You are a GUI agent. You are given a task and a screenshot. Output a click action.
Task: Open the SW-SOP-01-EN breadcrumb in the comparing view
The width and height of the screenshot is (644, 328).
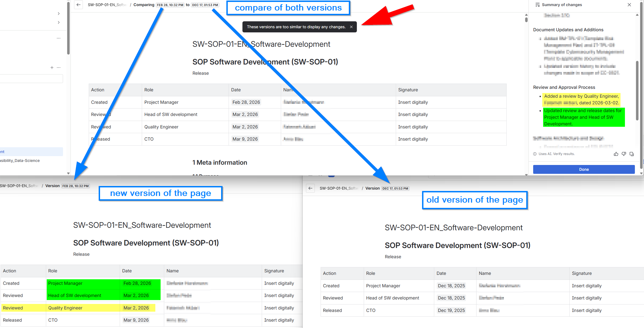[107, 5]
